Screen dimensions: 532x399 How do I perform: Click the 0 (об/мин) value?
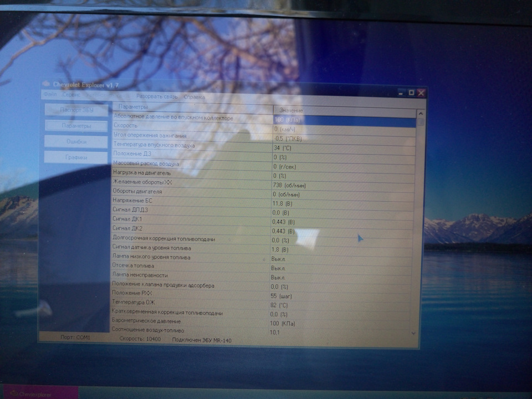click(286, 195)
